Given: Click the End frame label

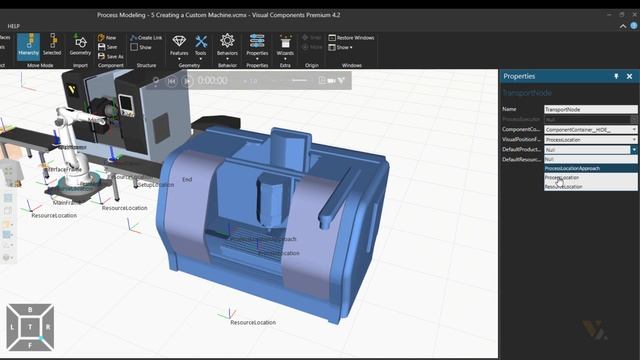Looking at the screenshot, I should pos(187,179).
